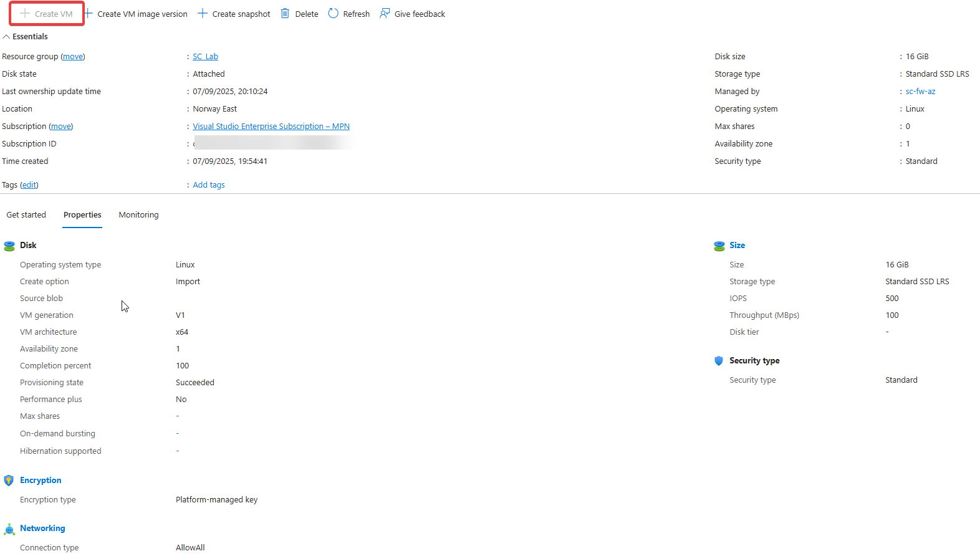The image size is (980, 556).
Task: Click the Give feedback person icon
Action: (x=385, y=14)
